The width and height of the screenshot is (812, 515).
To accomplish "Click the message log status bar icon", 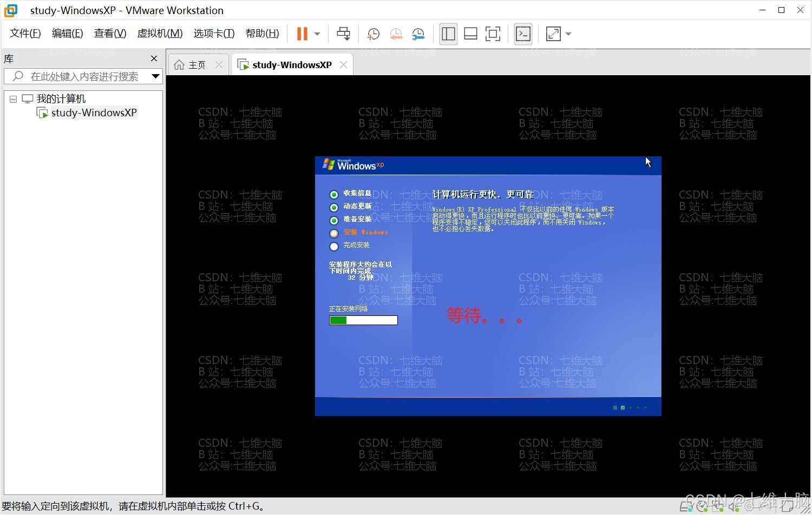I will coord(788,507).
